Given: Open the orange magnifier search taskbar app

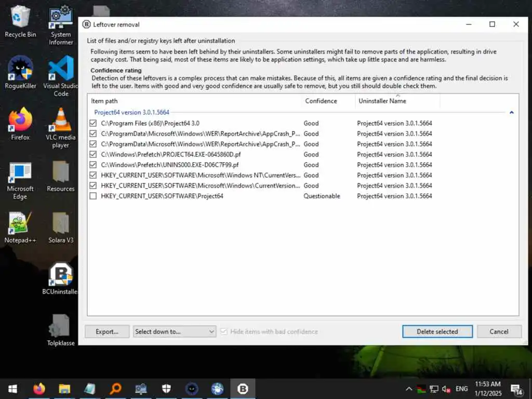Looking at the screenshot, I should click(x=115, y=389).
